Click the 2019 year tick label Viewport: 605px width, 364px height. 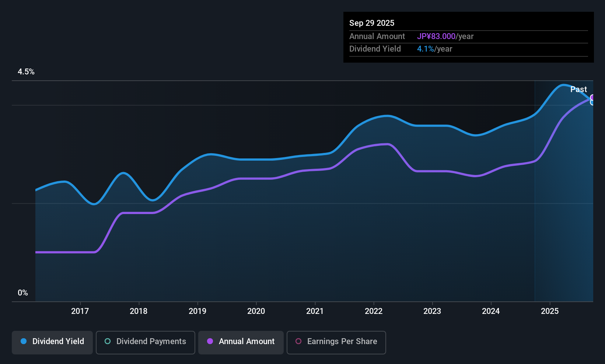(197, 311)
